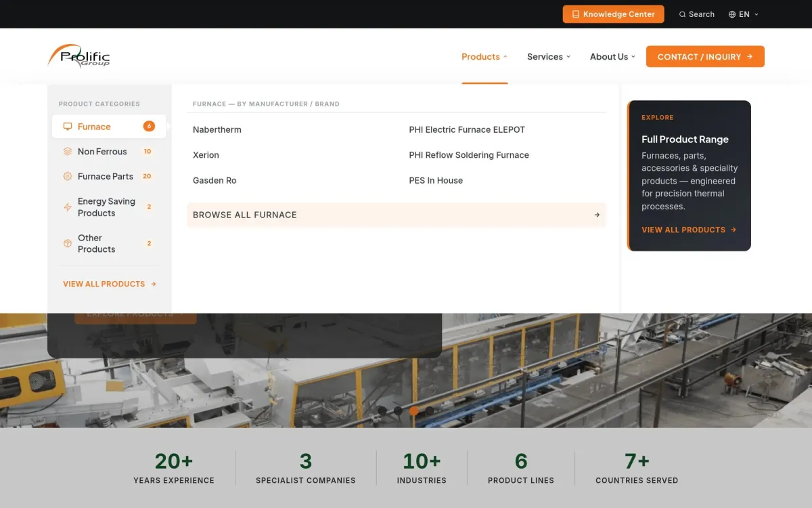Screen dimensions: 812x508
Task: Collapse the Products menu chevron
Action: (505, 57)
